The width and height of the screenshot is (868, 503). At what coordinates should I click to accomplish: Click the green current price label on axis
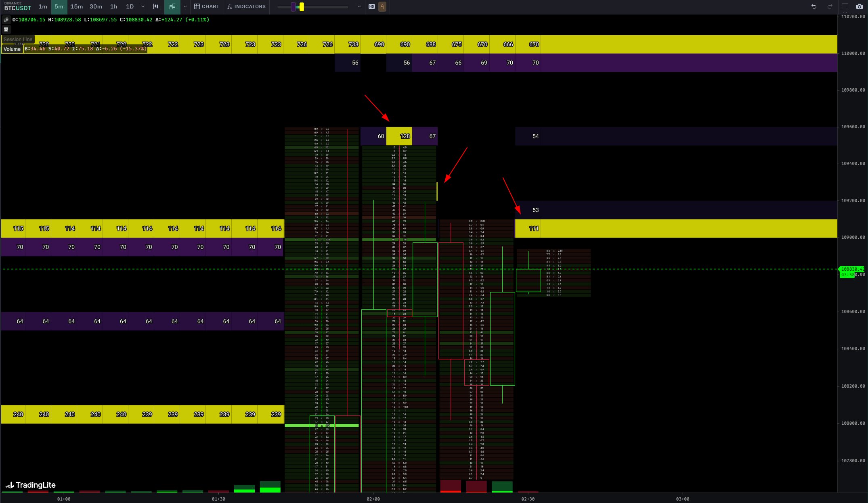coord(852,269)
